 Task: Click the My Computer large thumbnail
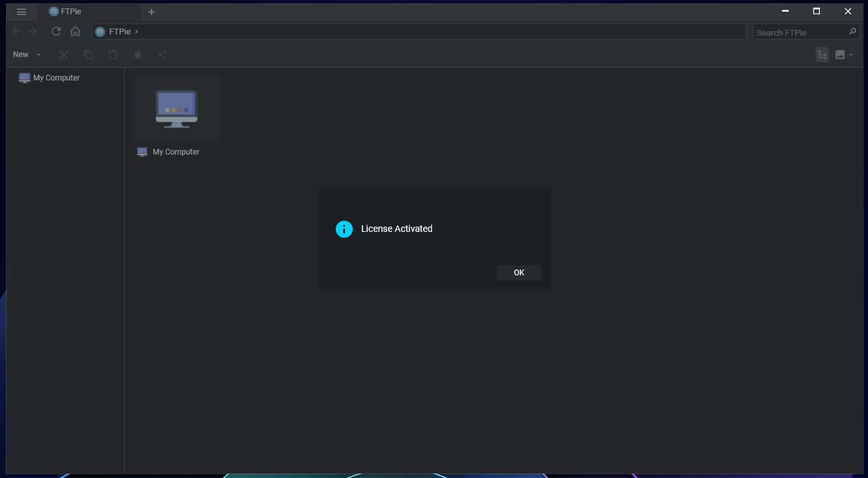(x=177, y=109)
